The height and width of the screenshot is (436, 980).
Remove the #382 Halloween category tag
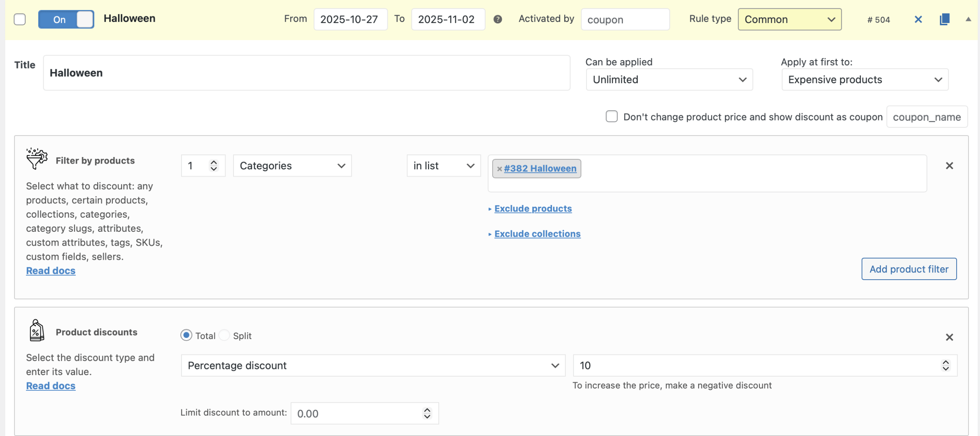[499, 169]
